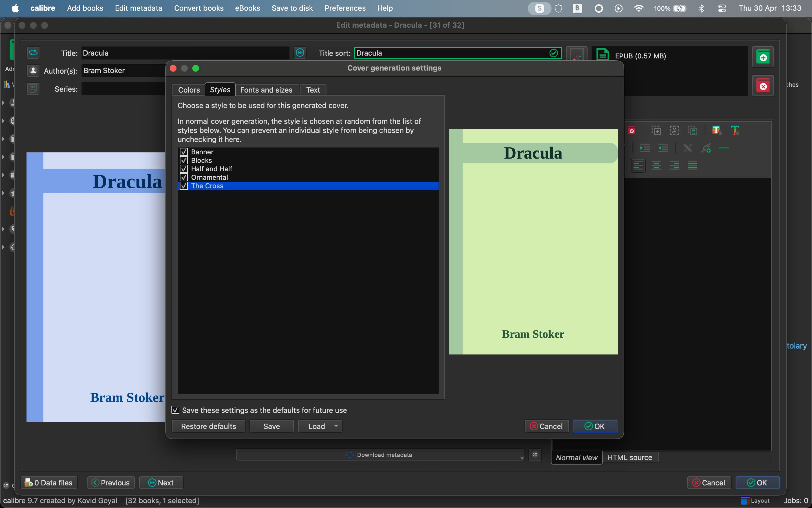Click Cancel in Cover generation settings dialog
The width and height of the screenshot is (812, 508).
tap(547, 426)
